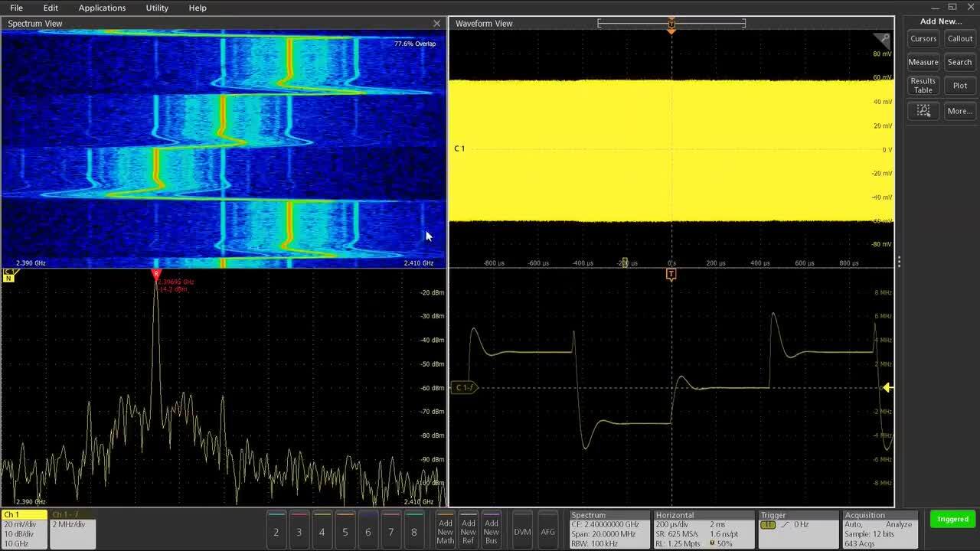
Task: Click the trigger level arrow beside the math trace
Action: coord(887,388)
